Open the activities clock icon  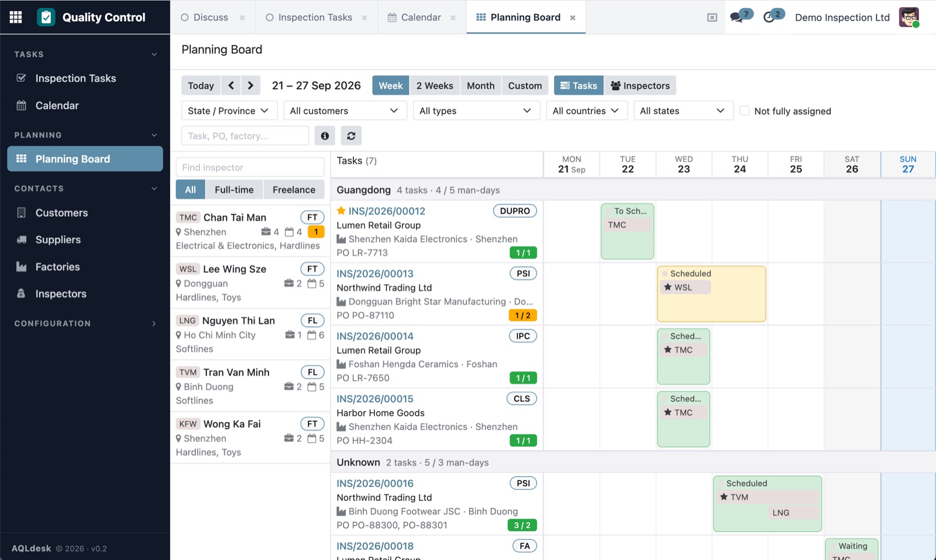click(769, 18)
